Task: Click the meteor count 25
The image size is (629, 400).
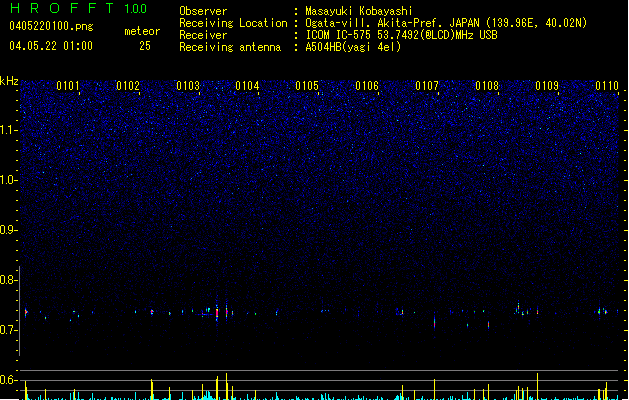Action: 145,46
